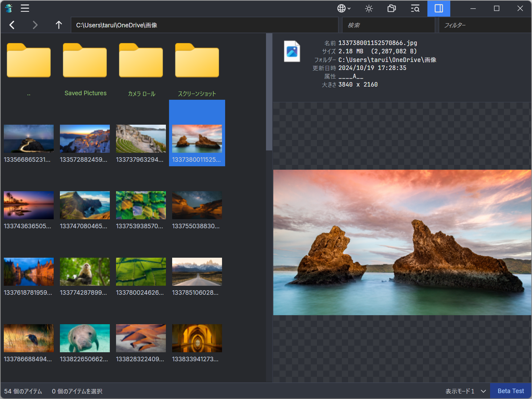Viewport: 532px width, 399px height.
Task: Click the Beta Test button
Action: click(x=511, y=391)
